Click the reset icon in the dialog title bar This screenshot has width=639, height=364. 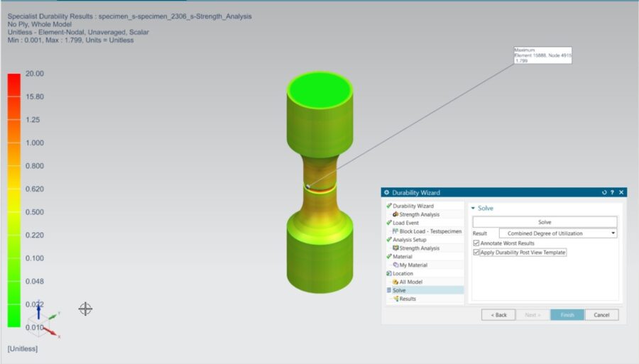pos(604,192)
